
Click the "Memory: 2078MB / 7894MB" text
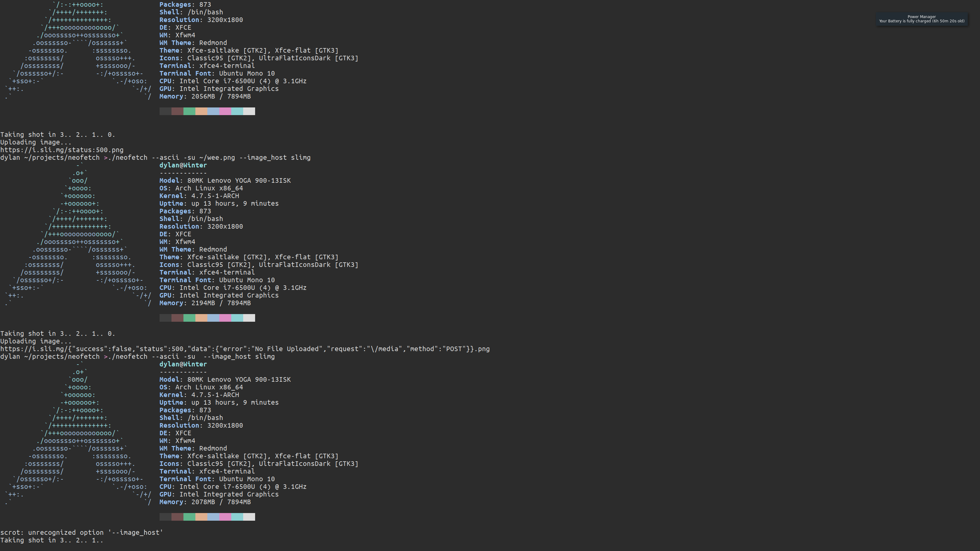tap(205, 502)
